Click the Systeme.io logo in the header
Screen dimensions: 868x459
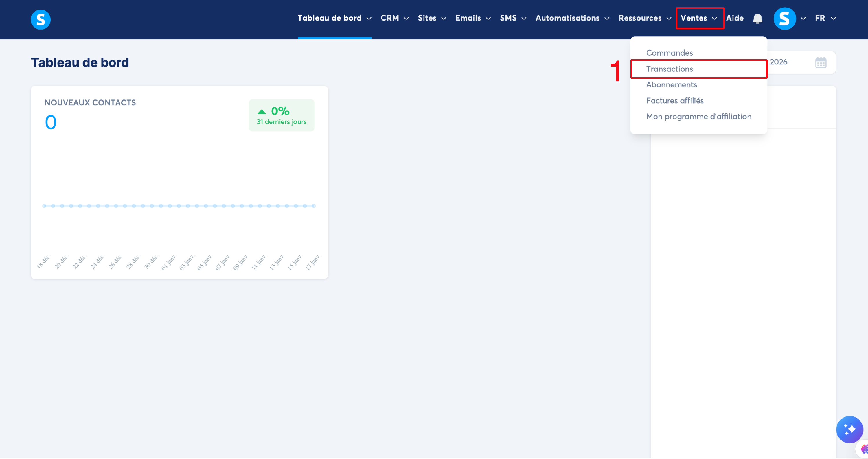(41, 19)
